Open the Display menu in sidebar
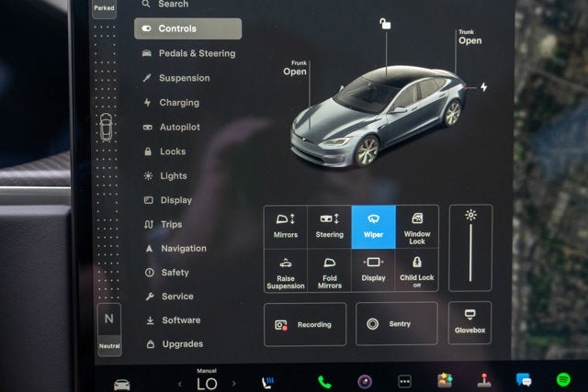588x392 pixels. click(x=168, y=200)
